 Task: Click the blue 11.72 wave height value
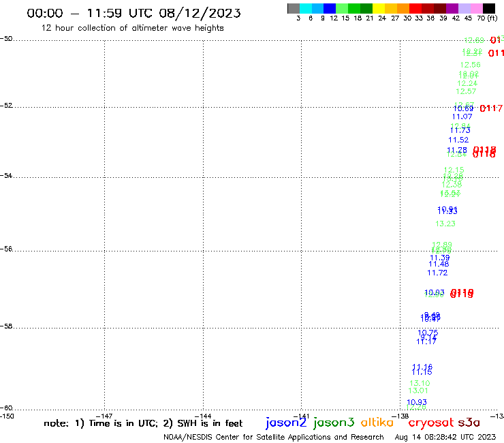point(437,273)
